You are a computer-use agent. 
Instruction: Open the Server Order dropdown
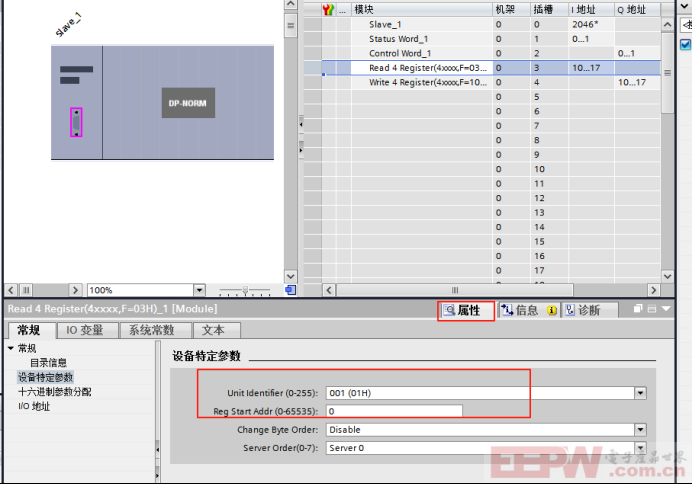pos(640,448)
